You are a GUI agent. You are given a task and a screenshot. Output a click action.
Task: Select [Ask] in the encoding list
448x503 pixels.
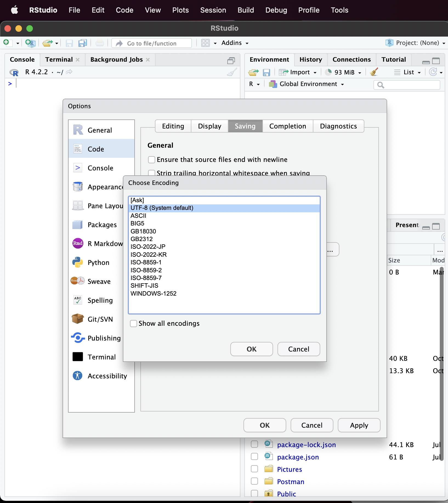224,200
